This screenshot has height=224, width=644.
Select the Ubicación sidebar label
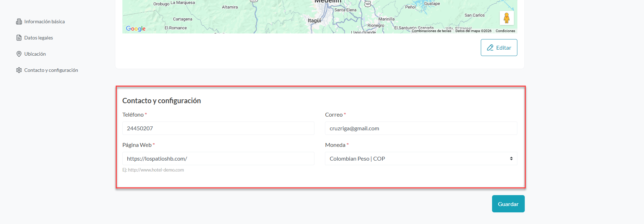(x=35, y=54)
